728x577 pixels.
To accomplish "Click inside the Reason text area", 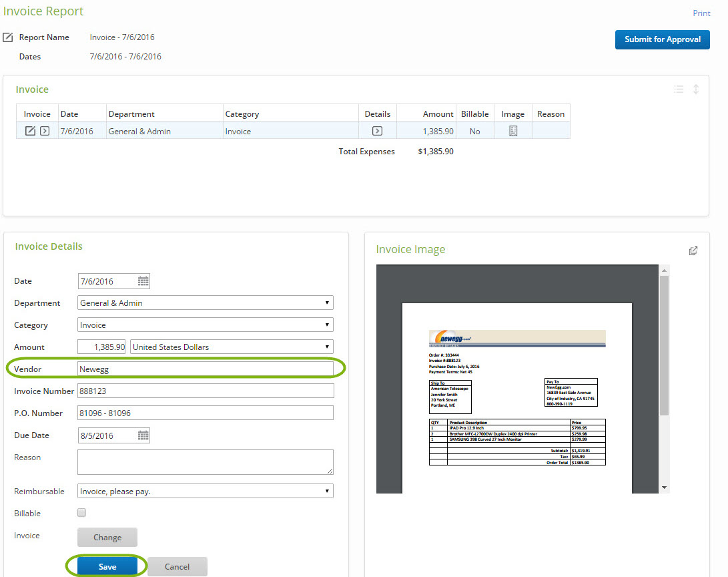I will click(206, 461).
